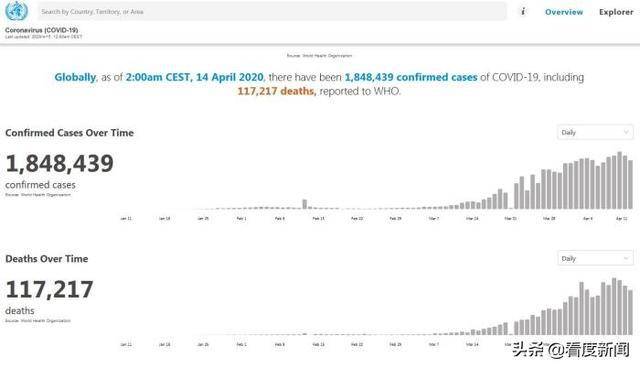The width and height of the screenshot is (640, 368).
Task: Switch to the Explorer tab
Action: click(616, 12)
